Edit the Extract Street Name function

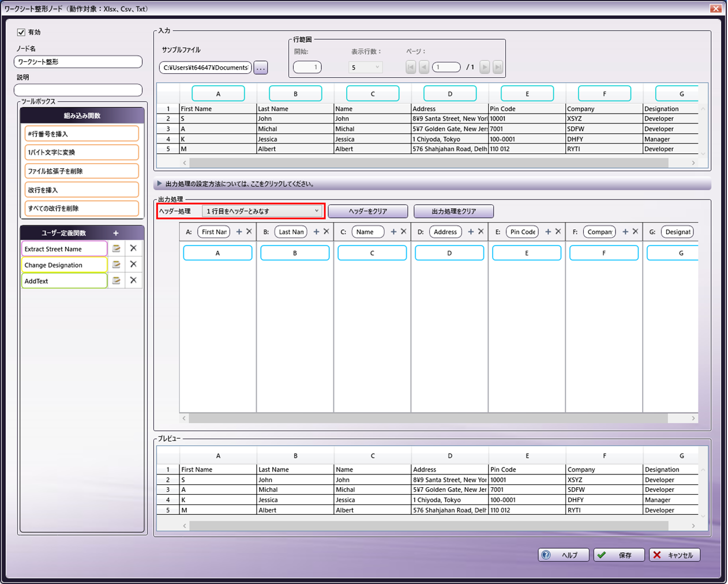point(116,248)
